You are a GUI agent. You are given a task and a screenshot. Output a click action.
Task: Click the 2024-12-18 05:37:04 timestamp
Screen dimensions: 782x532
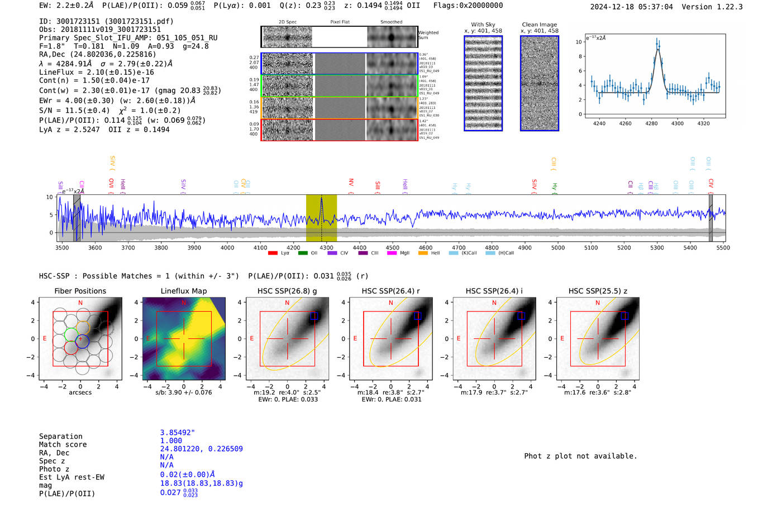[x=632, y=7]
